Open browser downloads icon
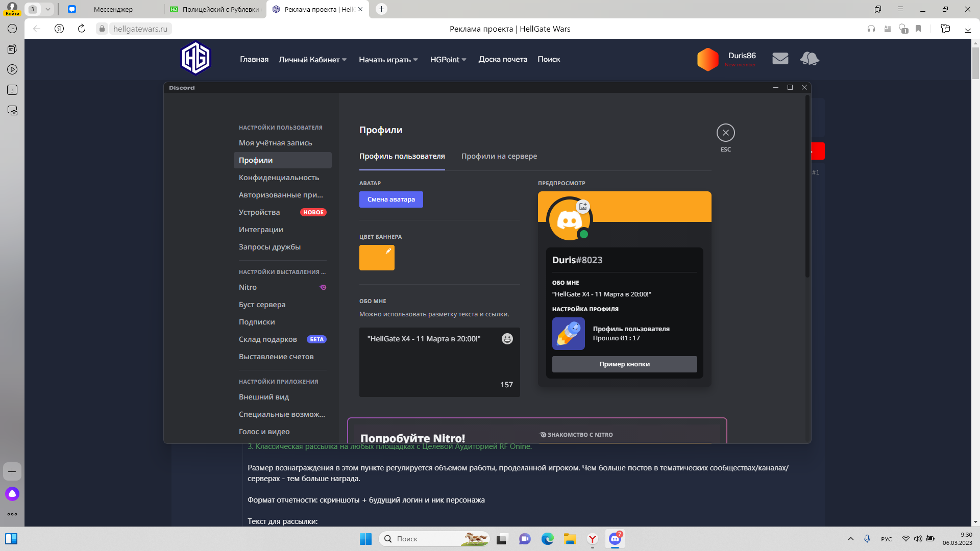980x551 pixels. [968, 29]
